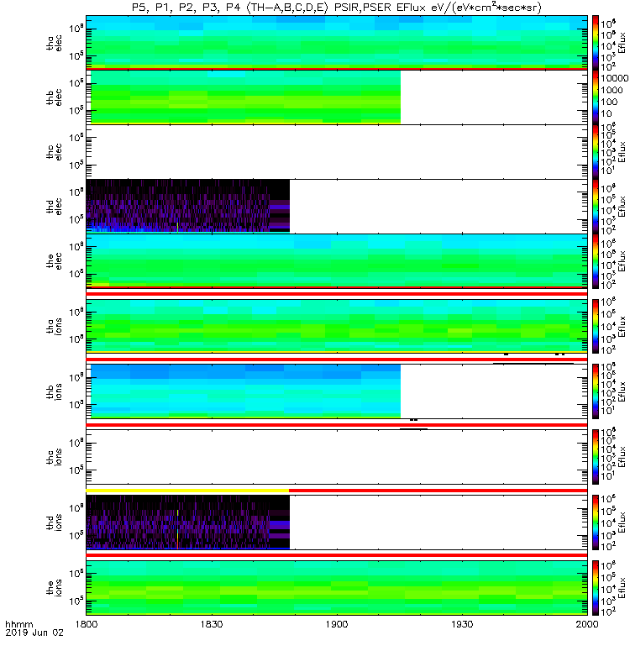Click inside the tha ions spectrogram
Image resolution: width=630 pixels, height=672 pixels.
[337, 326]
